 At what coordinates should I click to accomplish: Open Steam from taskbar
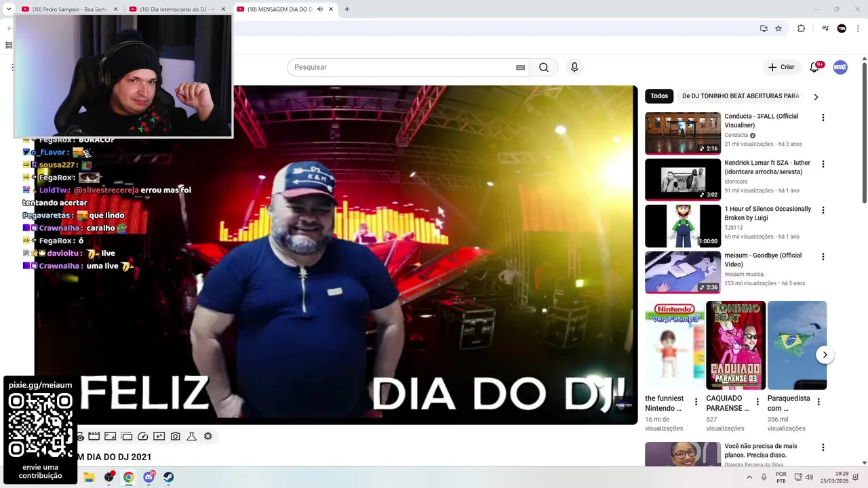pyautogui.click(x=169, y=477)
